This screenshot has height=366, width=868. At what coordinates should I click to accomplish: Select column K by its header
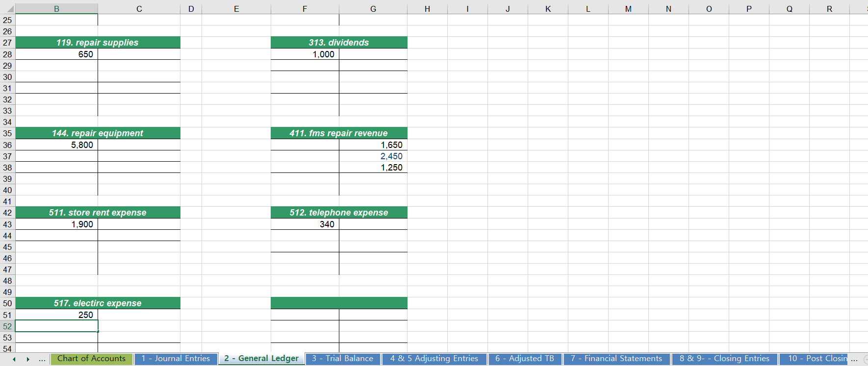[x=548, y=9]
